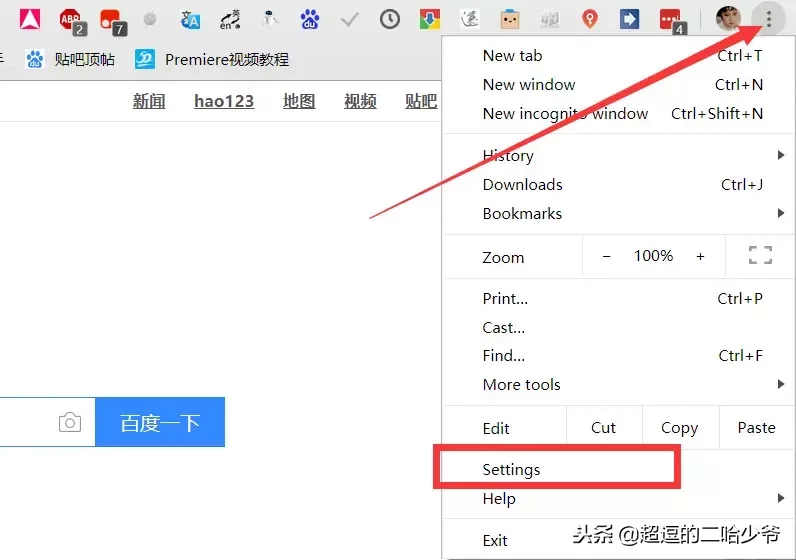Click the 百度一下 search button
This screenshot has height=560, width=796.
coord(160,422)
